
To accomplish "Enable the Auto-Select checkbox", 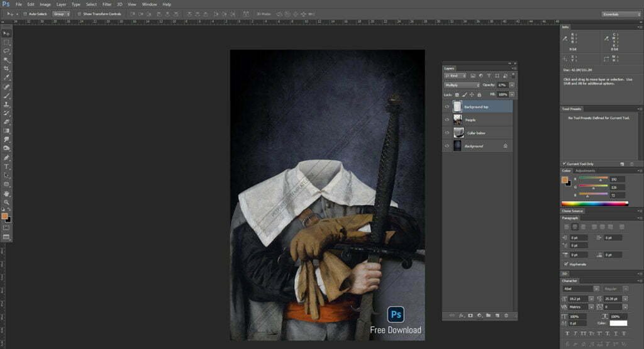I will pyautogui.click(x=25, y=13).
